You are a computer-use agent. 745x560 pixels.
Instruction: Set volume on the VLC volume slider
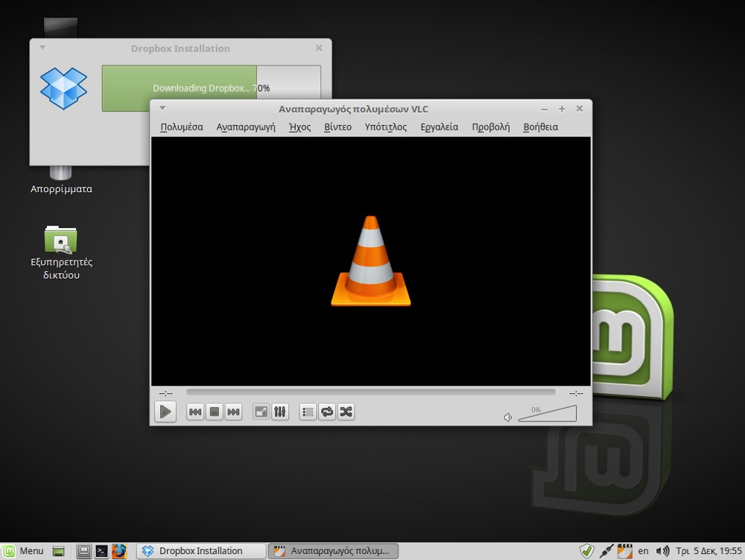coord(548,413)
